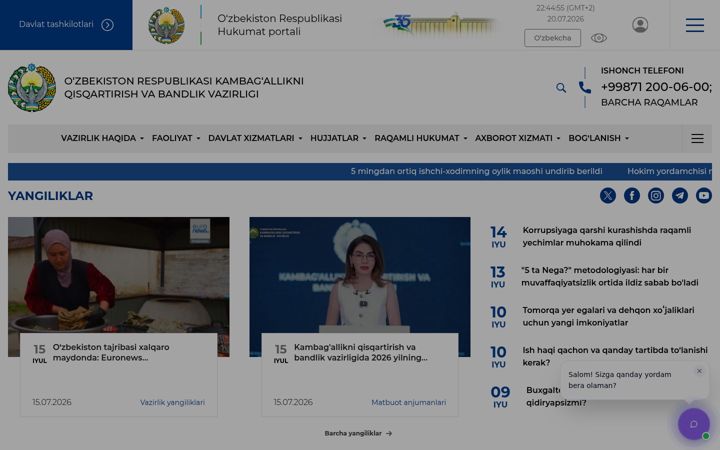
Task: Open headline O'zbekiston tajribasi xalqaro maydonda
Action: tap(111, 353)
